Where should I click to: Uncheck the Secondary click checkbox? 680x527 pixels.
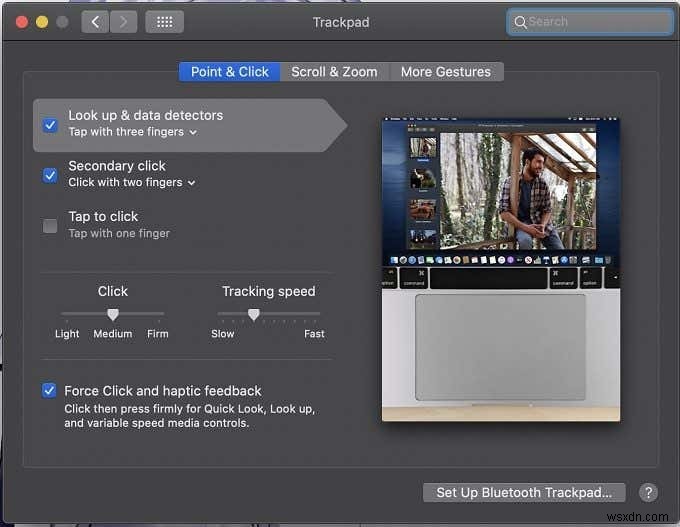pyautogui.click(x=50, y=175)
